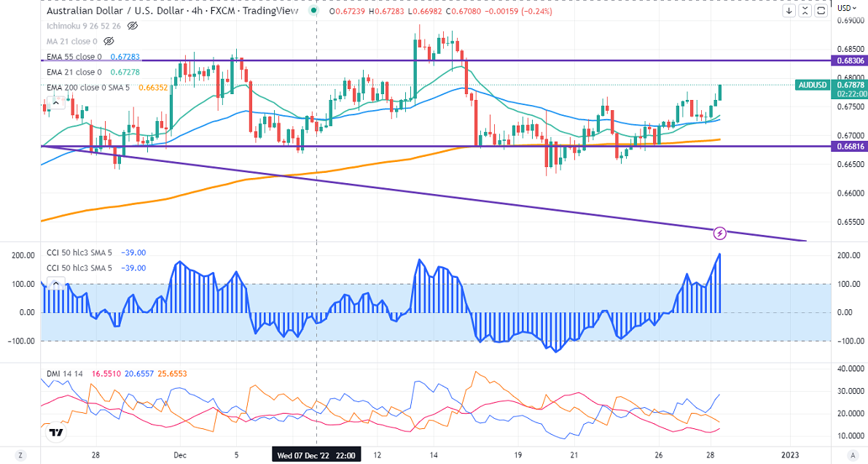Select the EMA 21 close 0 legend
The height and width of the screenshot is (464, 868).
(x=74, y=72)
